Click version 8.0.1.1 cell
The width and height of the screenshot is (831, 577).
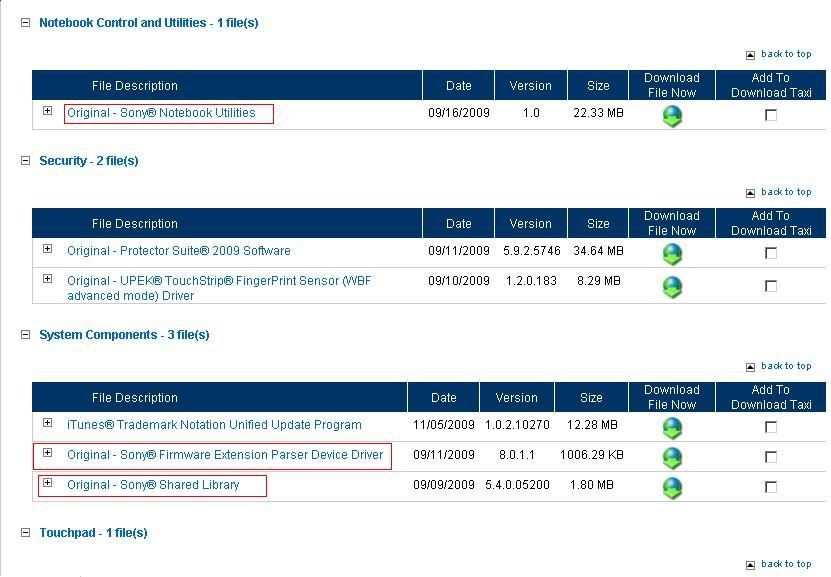click(517, 455)
